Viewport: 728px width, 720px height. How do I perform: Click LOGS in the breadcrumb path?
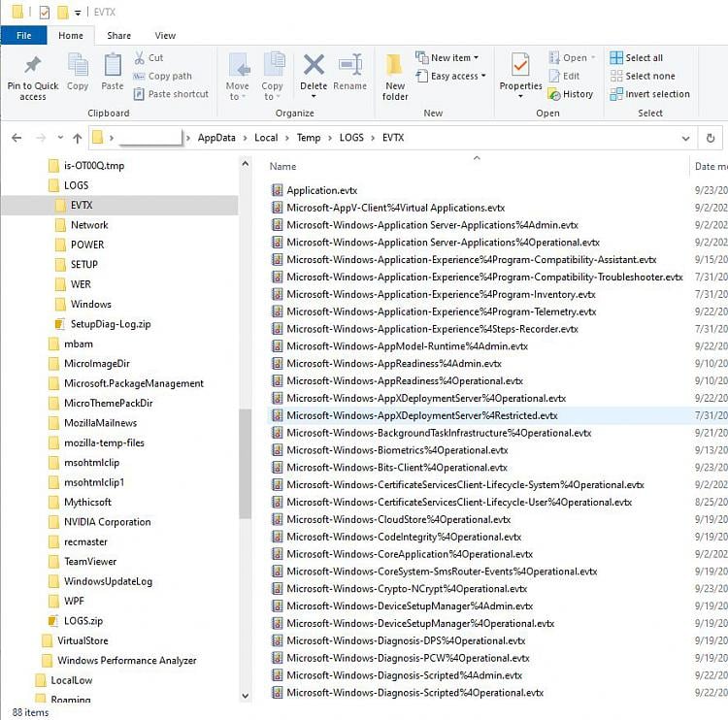[351, 138]
